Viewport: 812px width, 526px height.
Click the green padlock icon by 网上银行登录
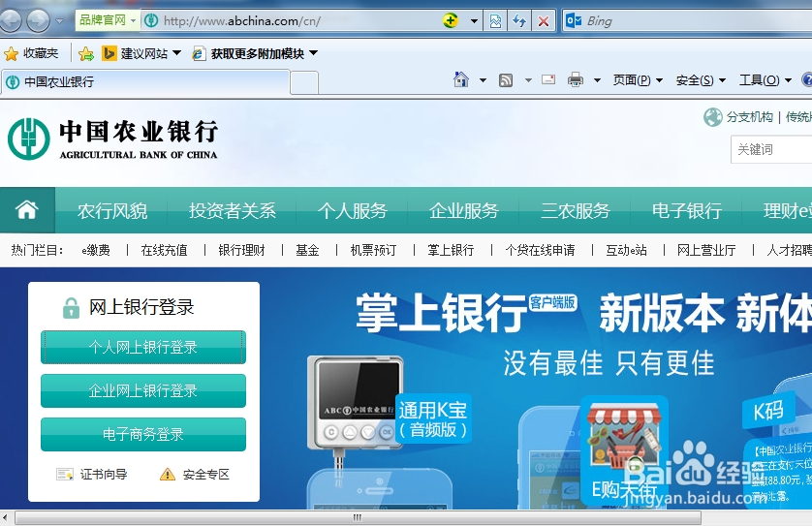71,307
